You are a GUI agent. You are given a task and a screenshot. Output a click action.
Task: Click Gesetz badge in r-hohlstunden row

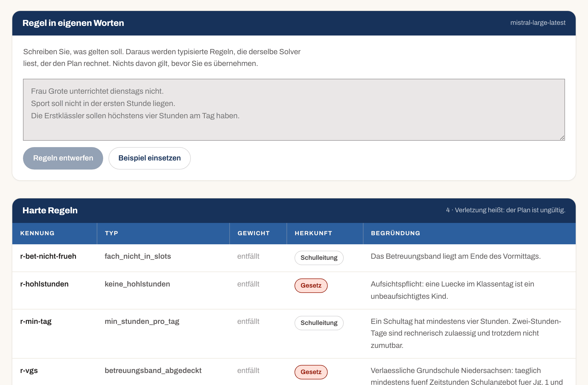coord(311,285)
